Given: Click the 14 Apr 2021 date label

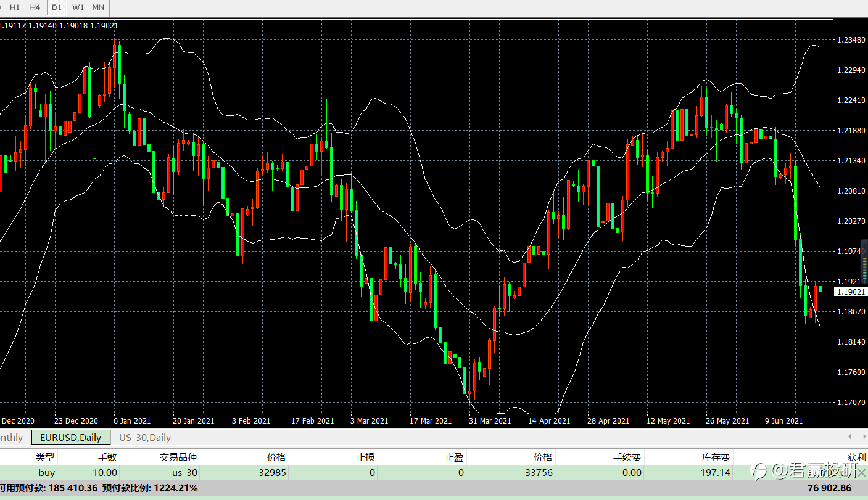Looking at the screenshot, I should [x=549, y=421].
